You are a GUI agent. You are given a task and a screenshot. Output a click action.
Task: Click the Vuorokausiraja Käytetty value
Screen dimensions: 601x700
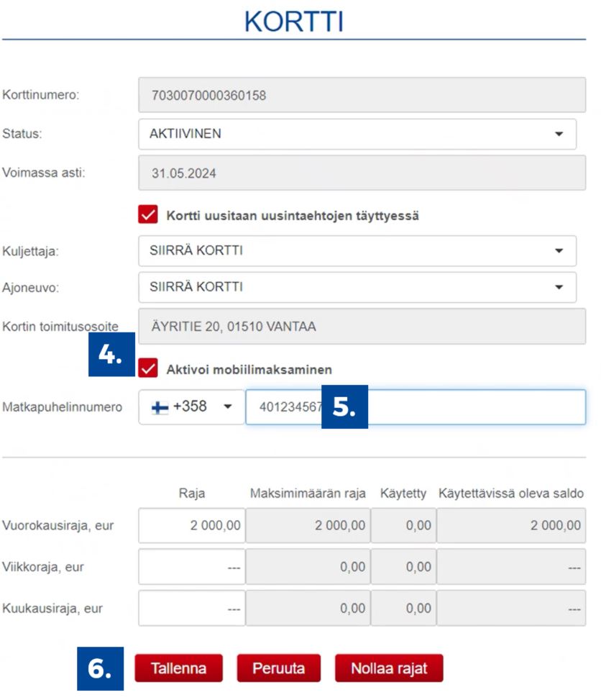tap(403, 525)
